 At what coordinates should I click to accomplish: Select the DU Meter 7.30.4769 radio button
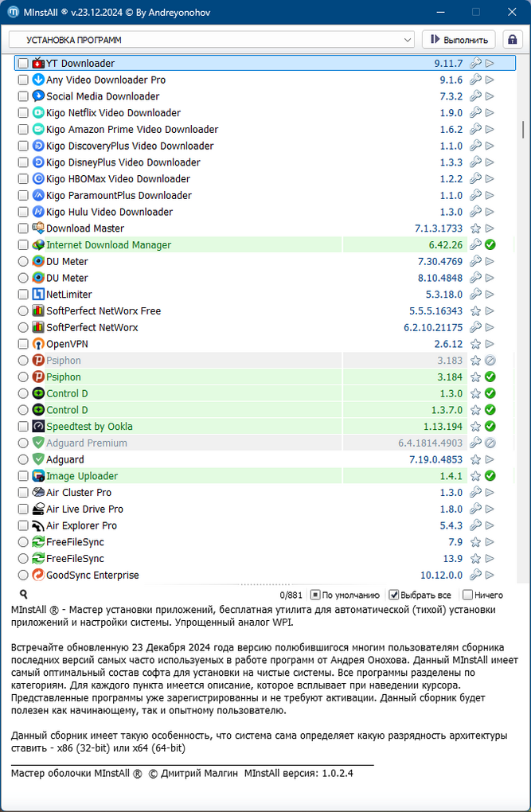[23, 262]
